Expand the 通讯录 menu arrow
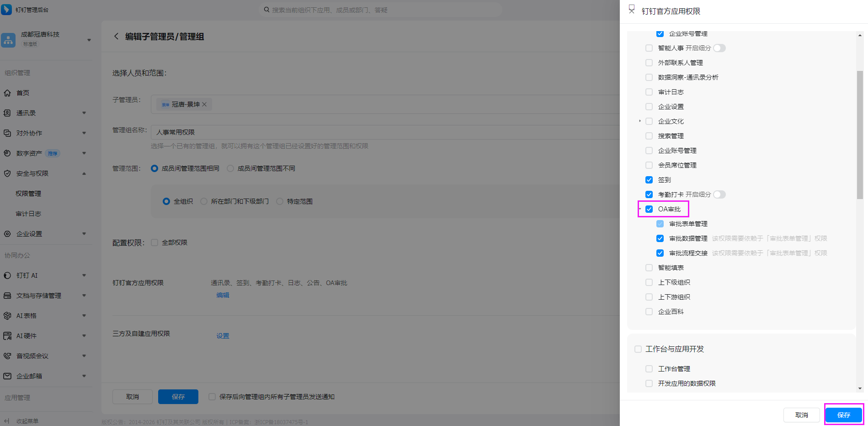868x426 pixels. pyautogui.click(x=84, y=113)
